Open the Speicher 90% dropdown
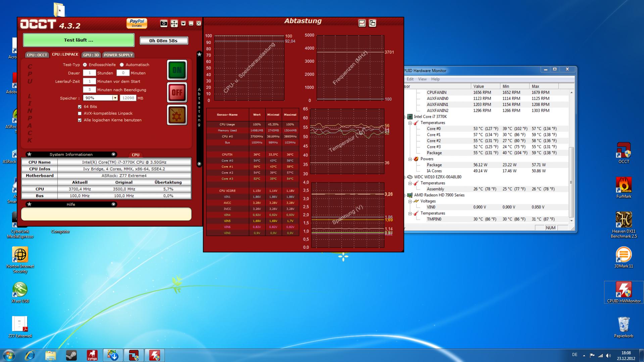644x362 pixels. [x=115, y=98]
